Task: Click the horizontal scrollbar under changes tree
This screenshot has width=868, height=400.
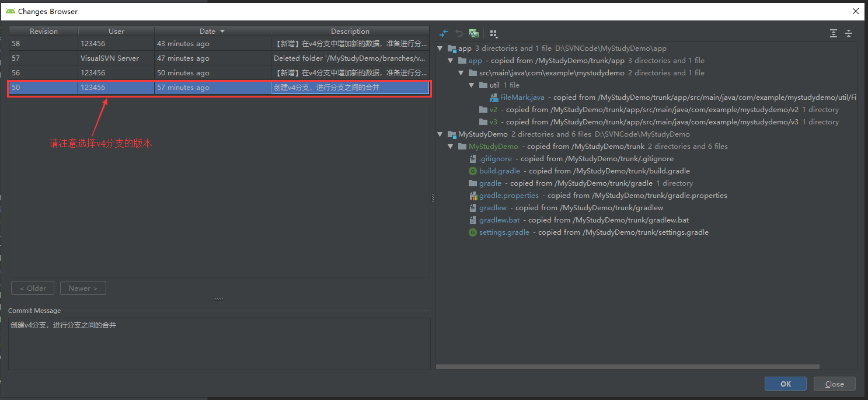Action: point(628,367)
